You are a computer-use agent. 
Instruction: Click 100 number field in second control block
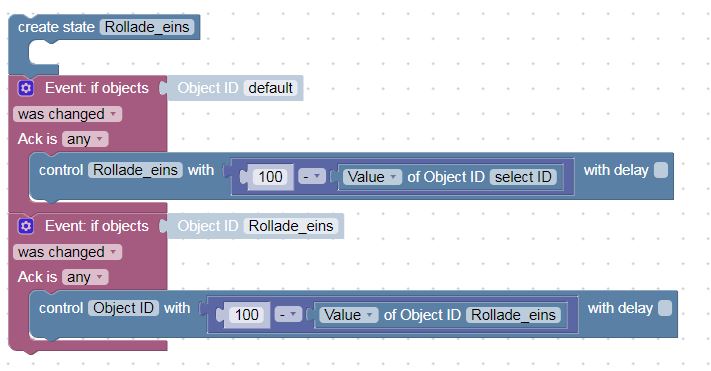pos(247,315)
